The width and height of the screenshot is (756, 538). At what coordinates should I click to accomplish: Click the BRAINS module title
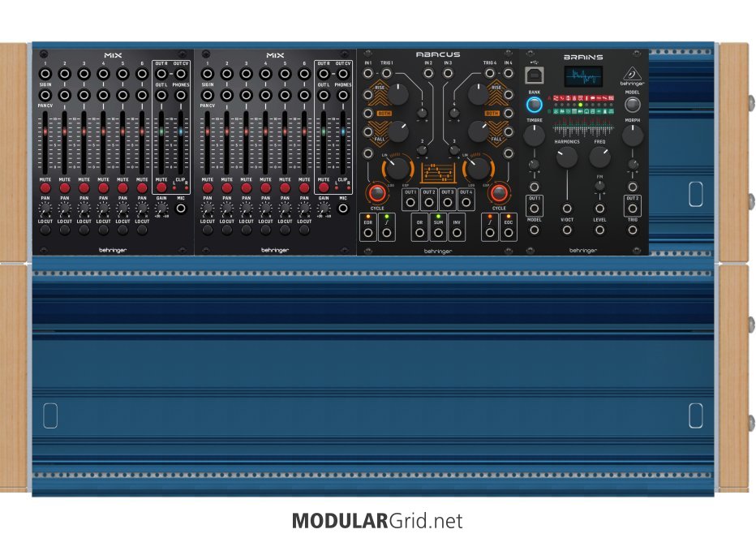coord(583,57)
